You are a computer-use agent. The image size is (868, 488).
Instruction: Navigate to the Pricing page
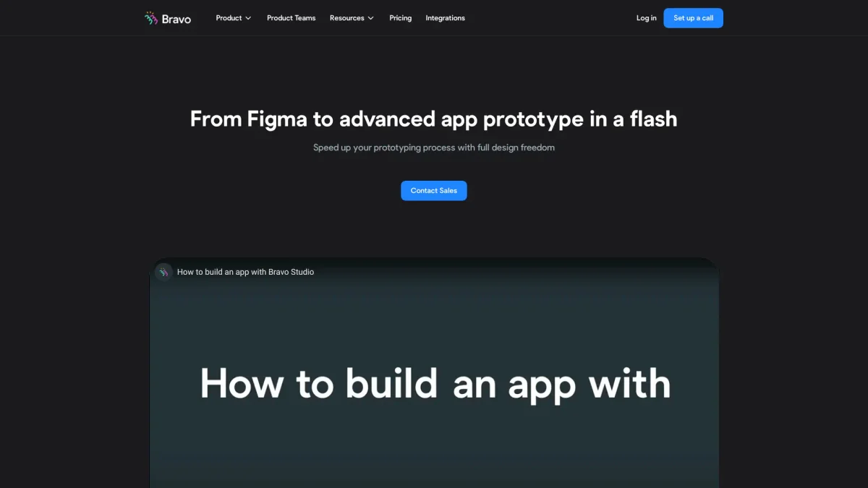click(x=400, y=18)
